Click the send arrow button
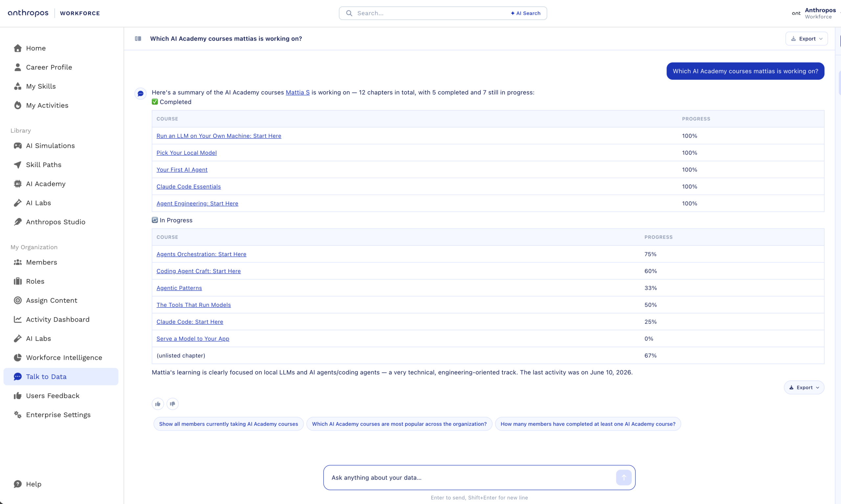The width and height of the screenshot is (841, 504). (624, 477)
